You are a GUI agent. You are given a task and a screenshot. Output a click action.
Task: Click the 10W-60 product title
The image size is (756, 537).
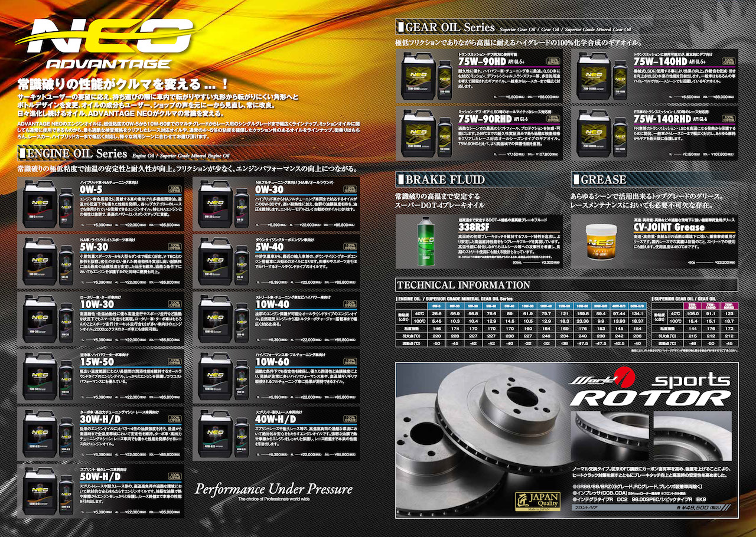(x=273, y=362)
